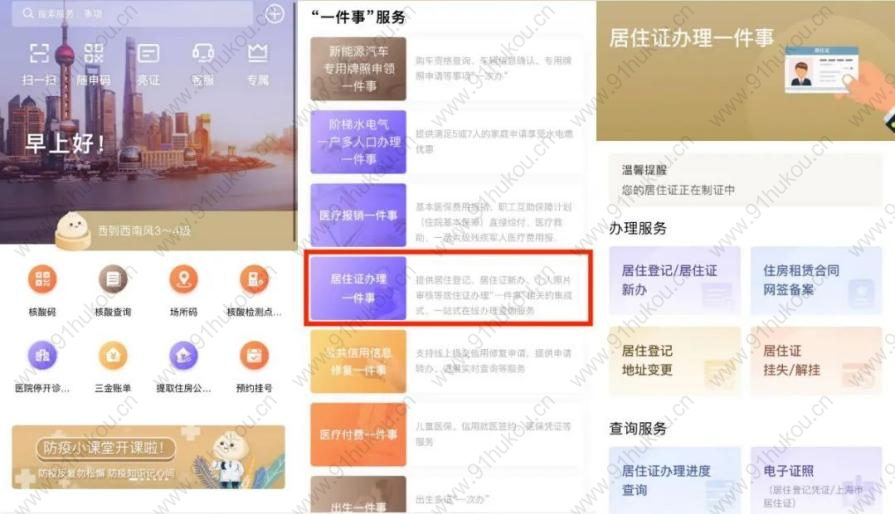Open the 扫一扫 scan icon
This screenshot has width=895, height=514.
point(39,54)
